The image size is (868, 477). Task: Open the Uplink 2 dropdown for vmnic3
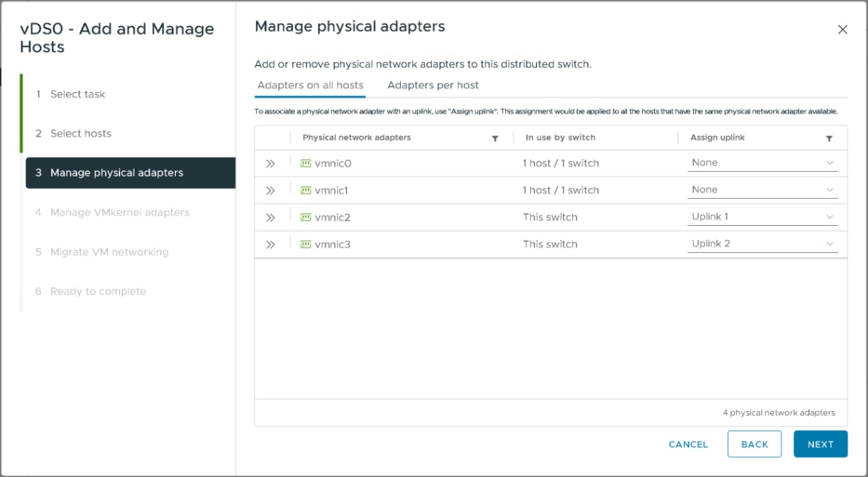pos(762,244)
